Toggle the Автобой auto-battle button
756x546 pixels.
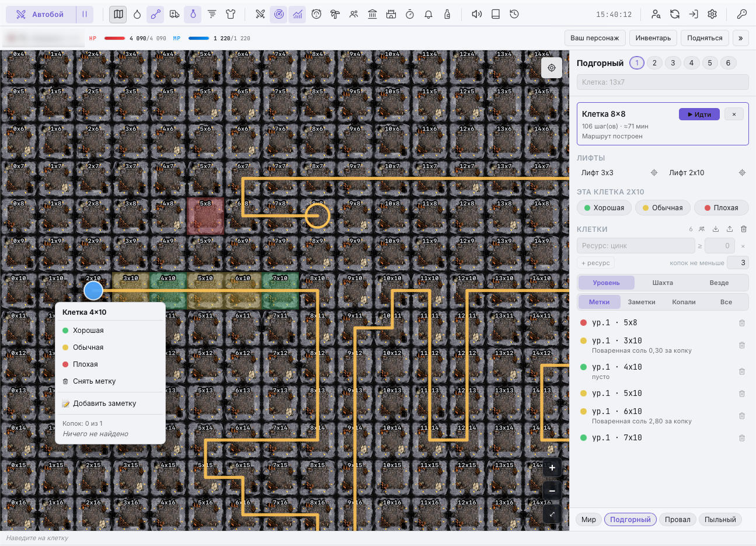[41, 15]
